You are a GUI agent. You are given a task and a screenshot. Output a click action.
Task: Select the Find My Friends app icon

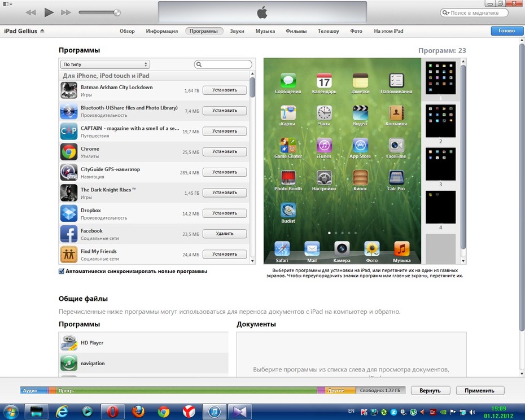[69, 254]
